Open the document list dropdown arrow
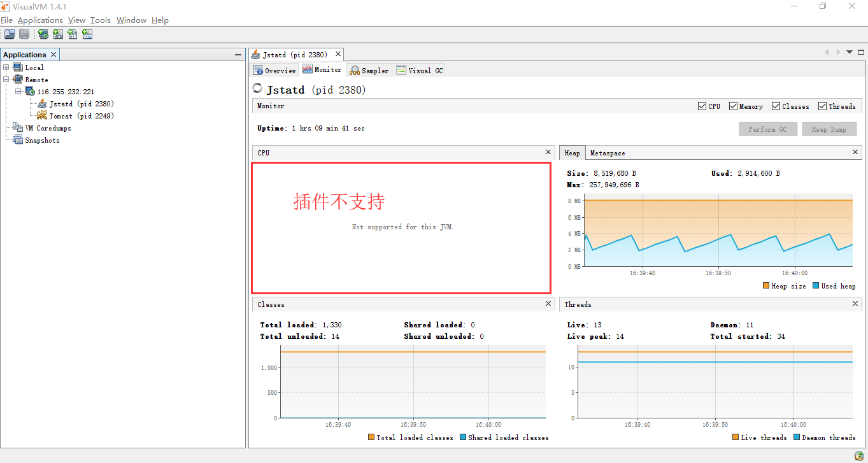This screenshot has width=868, height=463. tap(850, 52)
